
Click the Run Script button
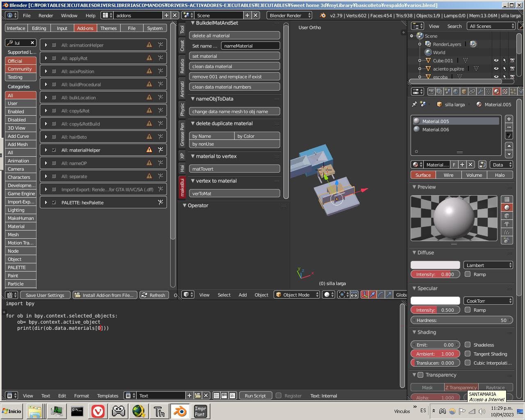255,395
